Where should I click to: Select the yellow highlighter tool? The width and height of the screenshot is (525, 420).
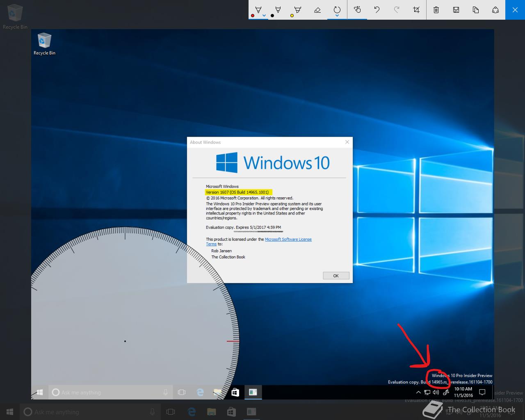[x=297, y=9]
